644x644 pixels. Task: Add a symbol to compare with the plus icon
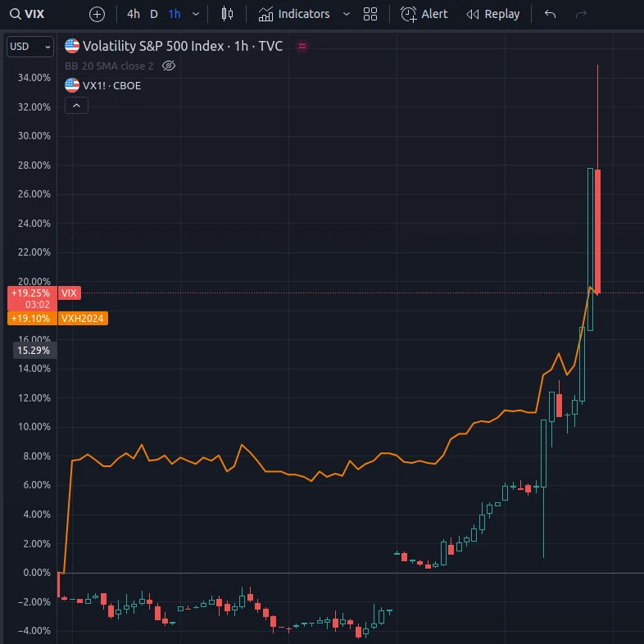pyautogui.click(x=97, y=15)
